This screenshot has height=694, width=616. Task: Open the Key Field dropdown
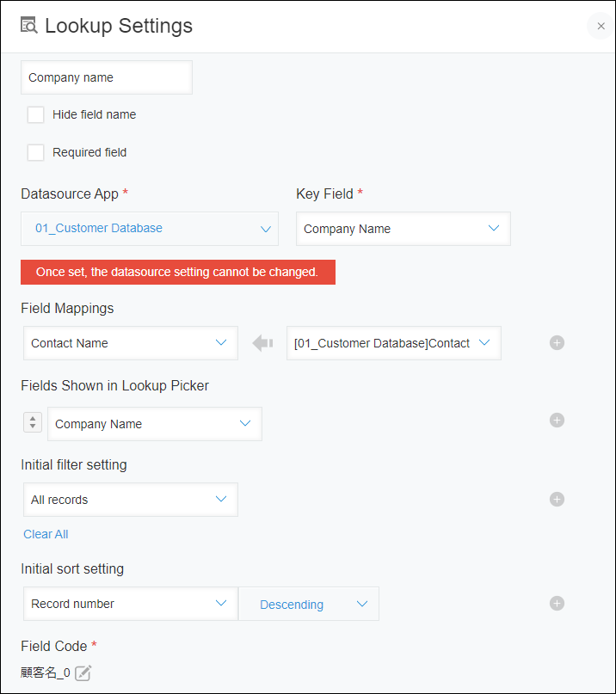tap(403, 228)
